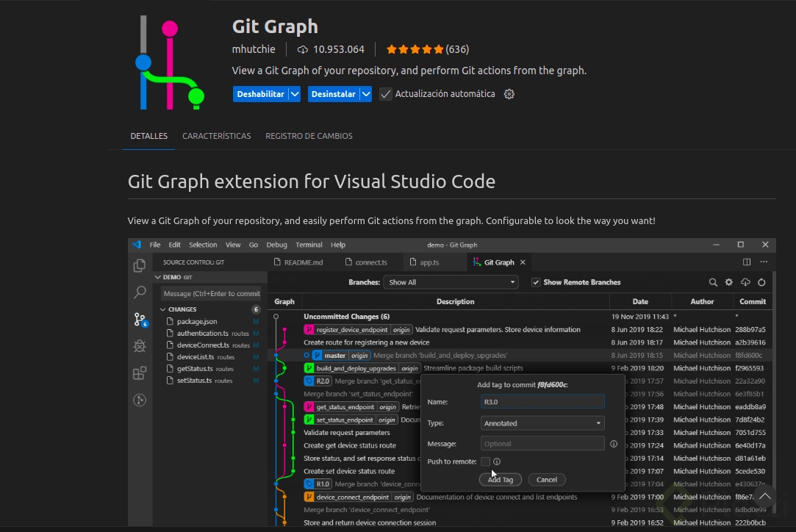Switch to the Características tab
Screen dimensions: 796x532
tap(217, 136)
